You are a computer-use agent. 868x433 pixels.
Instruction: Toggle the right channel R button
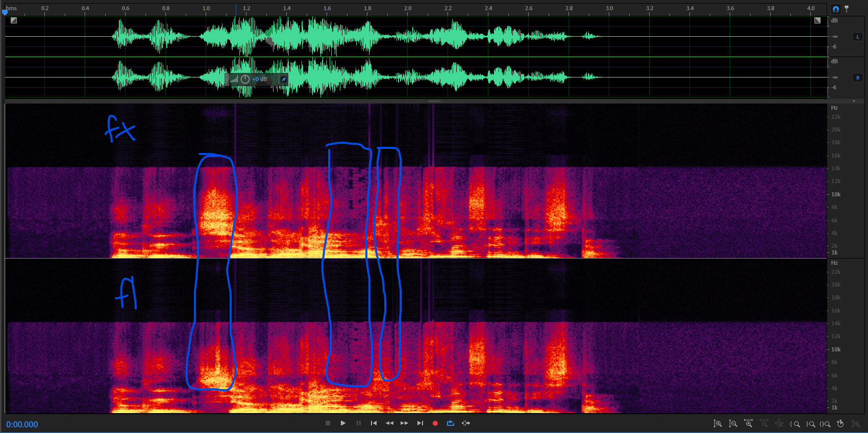click(x=857, y=78)
